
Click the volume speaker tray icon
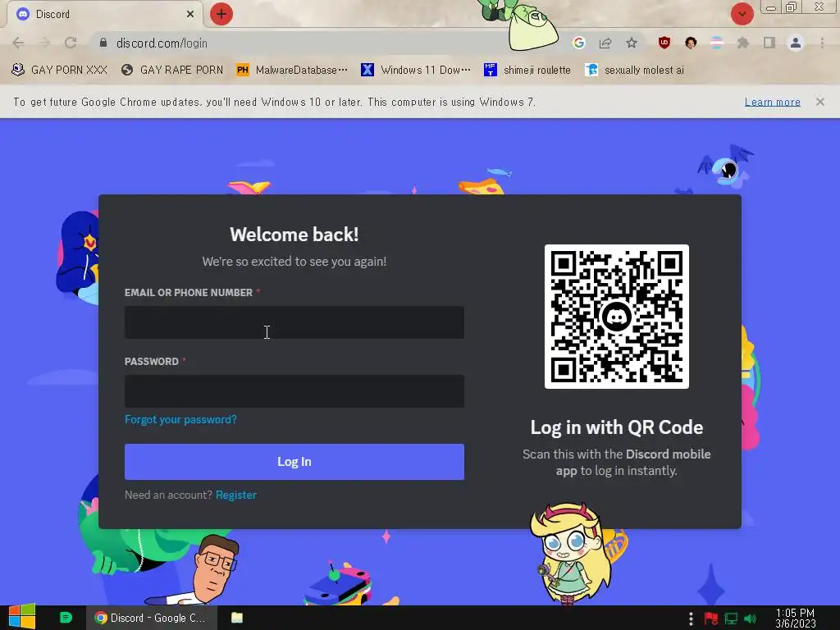pyautogui.click(x=750, y=619)
